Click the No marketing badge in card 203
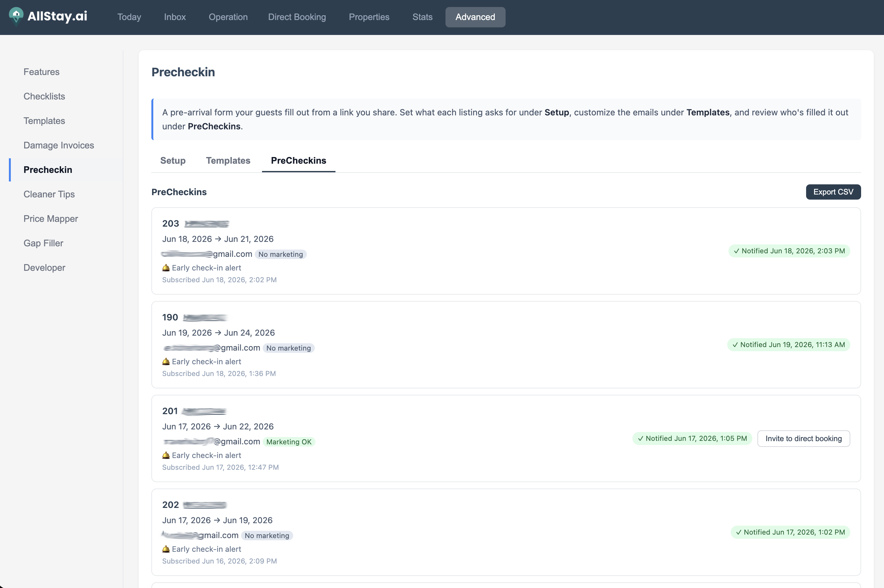Image resolution: width=884 pixels, height=588 pixels. pos(280,254)
